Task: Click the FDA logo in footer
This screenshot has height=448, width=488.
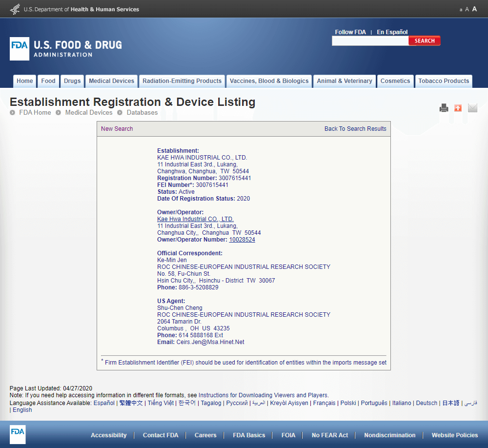Action: click(x=18, y=434)
